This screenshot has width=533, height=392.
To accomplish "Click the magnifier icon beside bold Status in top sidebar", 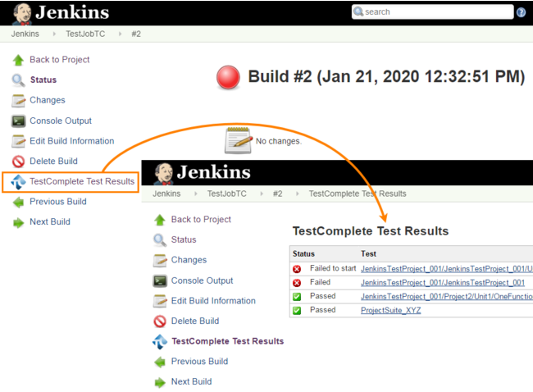I will 18,80.
